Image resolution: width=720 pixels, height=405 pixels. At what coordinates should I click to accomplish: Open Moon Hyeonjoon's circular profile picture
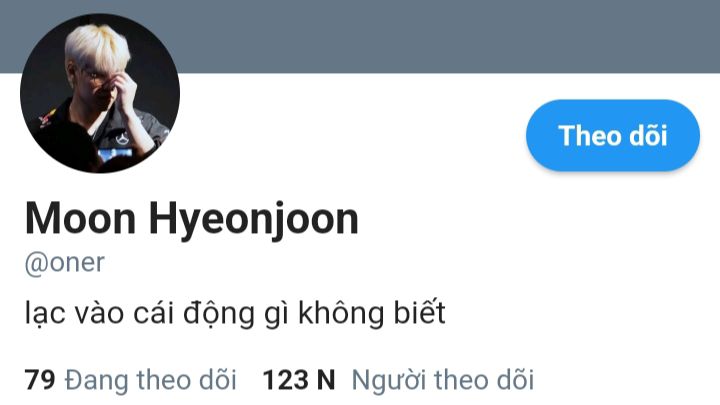click(x=100, y=93)
